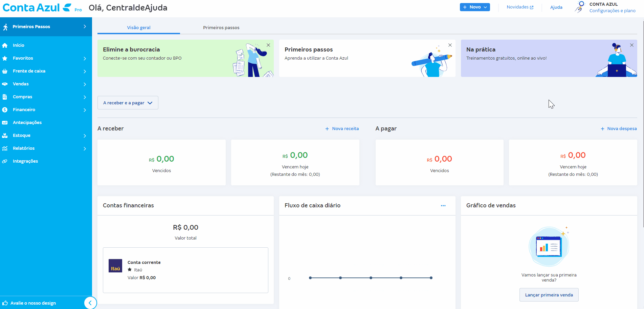Dismiss the Na prática banner

tap(631, 45)
